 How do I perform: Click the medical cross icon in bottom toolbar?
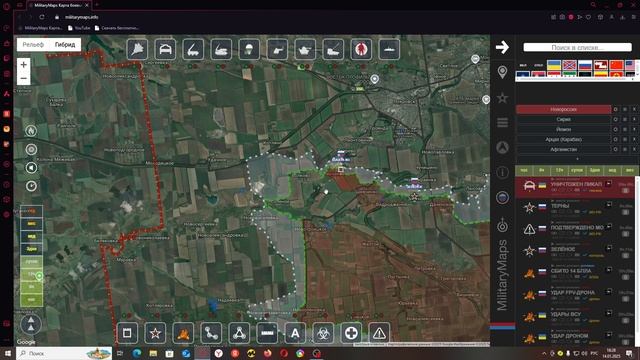coord(351,333)
